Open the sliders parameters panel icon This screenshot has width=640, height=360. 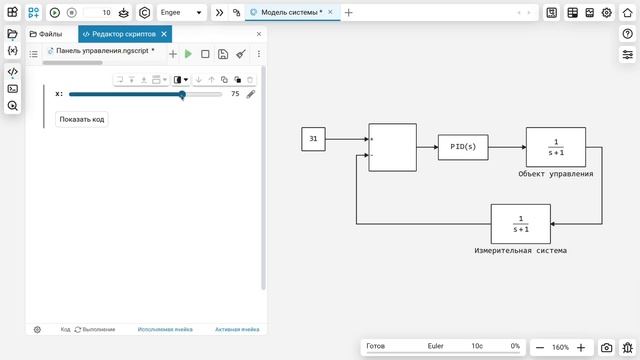(627, 54)
